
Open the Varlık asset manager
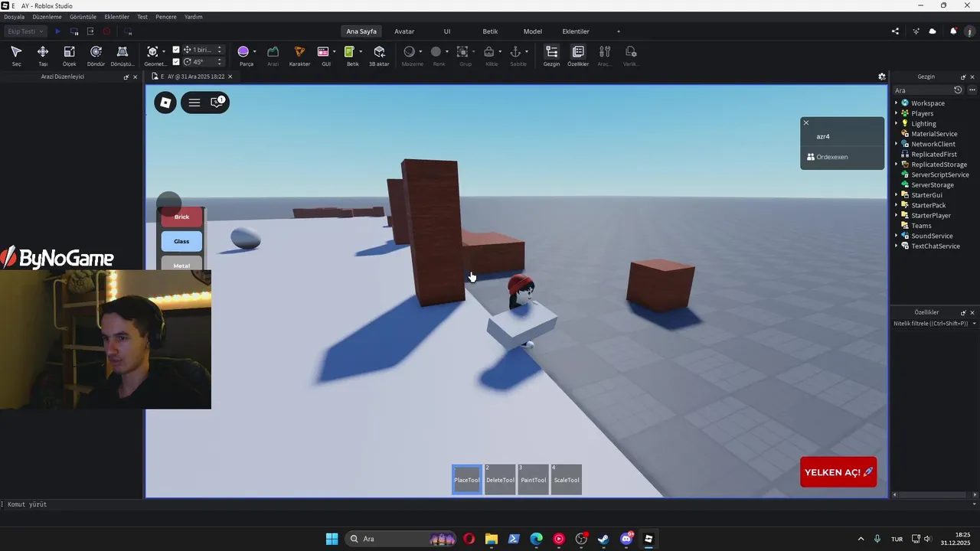pyautogui.click(x=631, y=55)
